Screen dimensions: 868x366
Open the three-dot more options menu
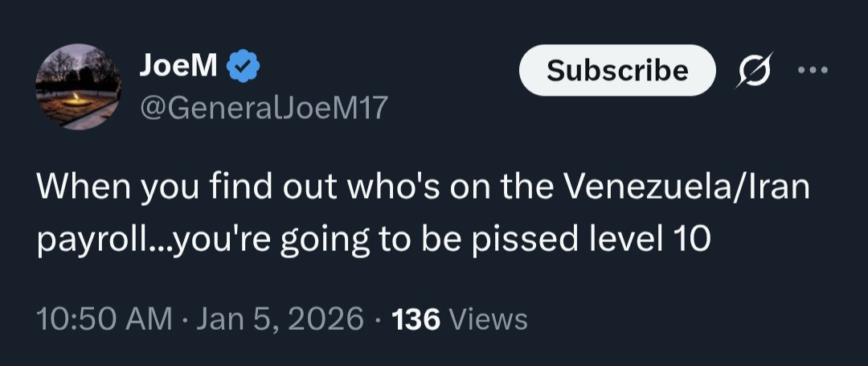tap(812, 70)
